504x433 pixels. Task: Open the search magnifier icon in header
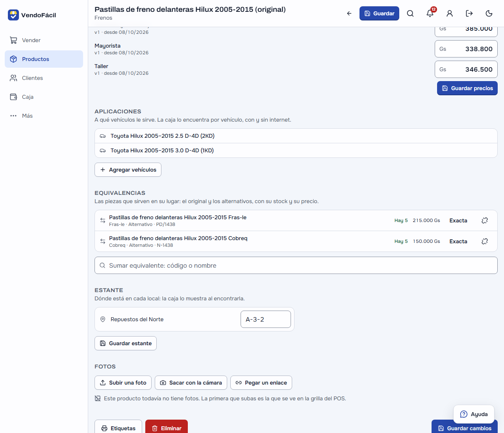(410, 13)
